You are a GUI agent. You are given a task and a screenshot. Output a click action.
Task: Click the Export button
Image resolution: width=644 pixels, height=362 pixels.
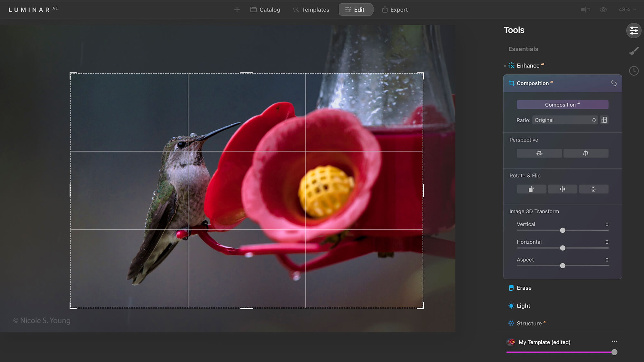[x=395, y=10]
